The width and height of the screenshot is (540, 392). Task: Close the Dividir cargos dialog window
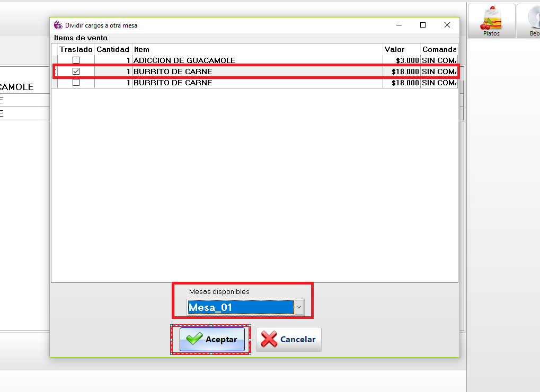click(x=447, y=25)
